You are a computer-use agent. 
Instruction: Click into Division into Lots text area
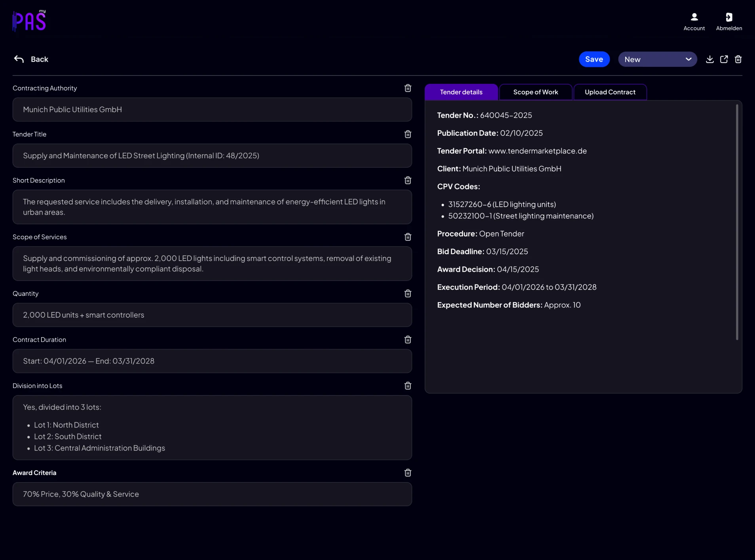212,428
